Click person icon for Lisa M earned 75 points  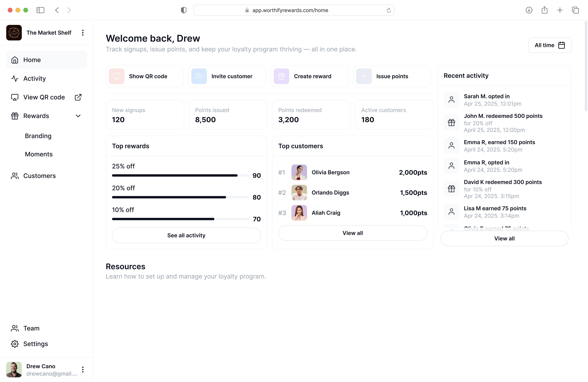(451, 212)
